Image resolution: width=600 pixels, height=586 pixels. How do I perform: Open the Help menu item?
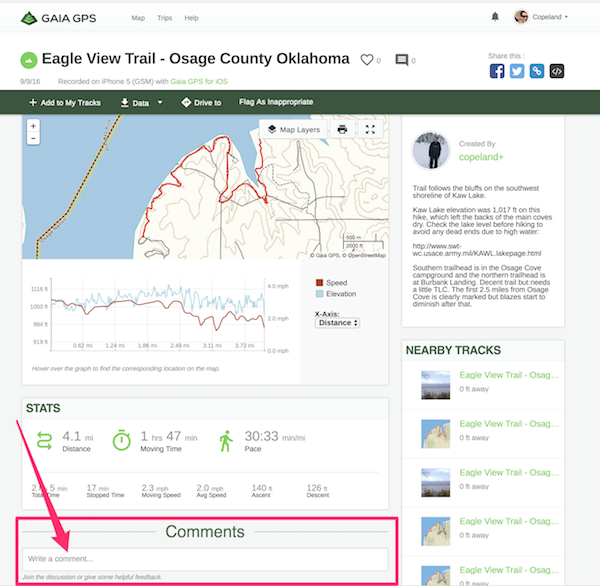(191, 18)
